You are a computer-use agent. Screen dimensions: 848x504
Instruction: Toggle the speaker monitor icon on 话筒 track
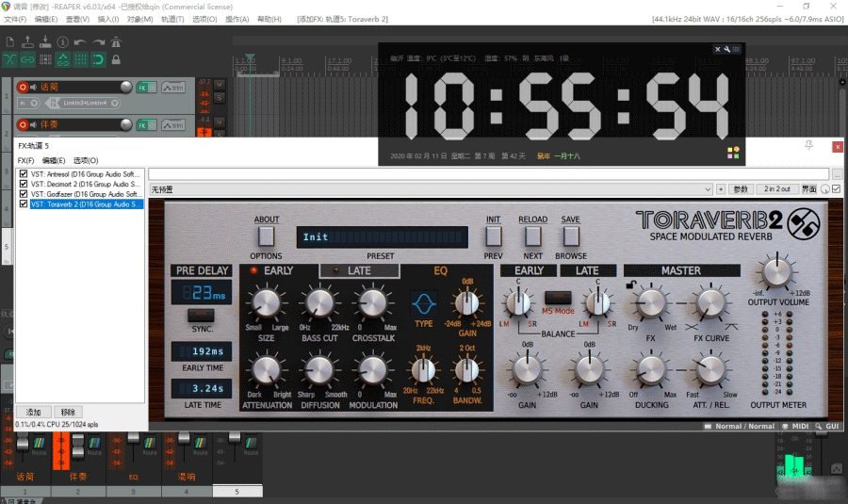pos(34,87)
